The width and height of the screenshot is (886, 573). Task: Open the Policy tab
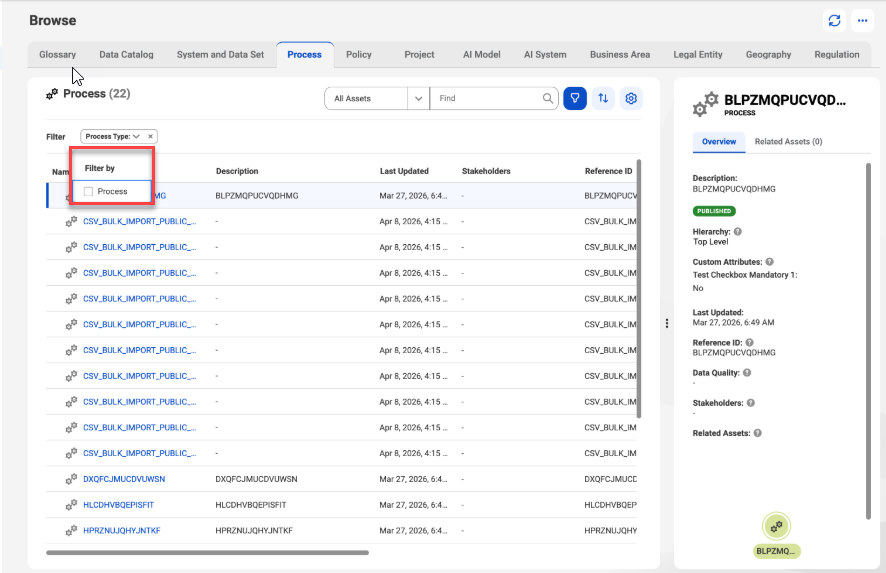pos(359,55)
